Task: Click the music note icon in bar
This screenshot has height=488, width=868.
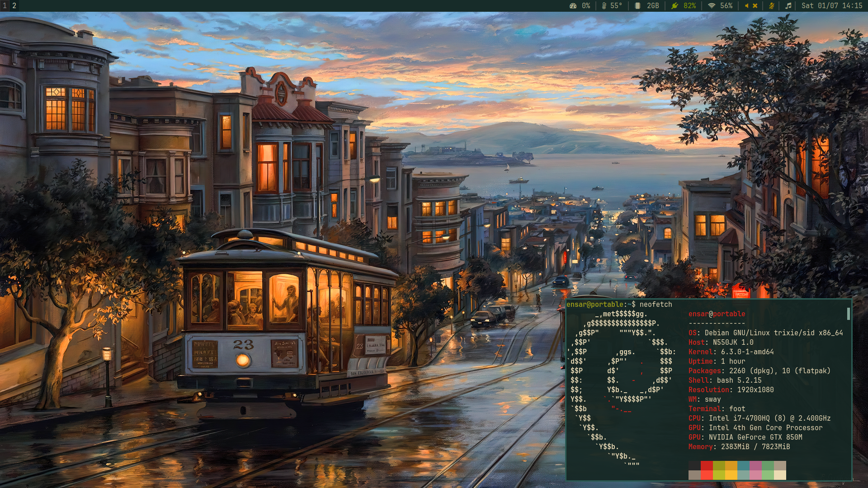Action: 788,6
